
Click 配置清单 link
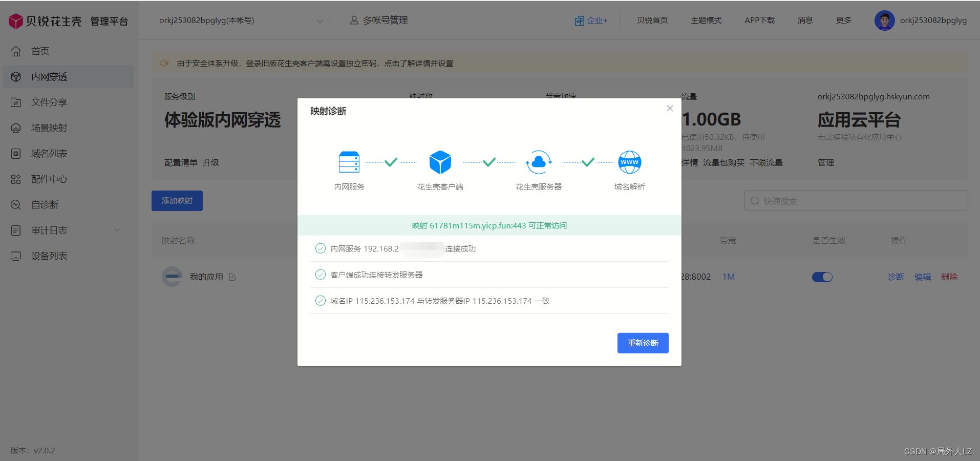coord(181,163)
